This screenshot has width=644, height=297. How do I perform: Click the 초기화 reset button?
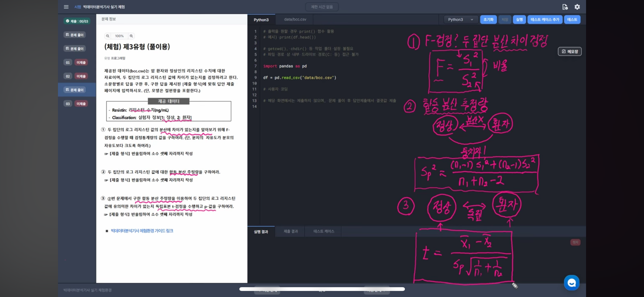(488, 19)
